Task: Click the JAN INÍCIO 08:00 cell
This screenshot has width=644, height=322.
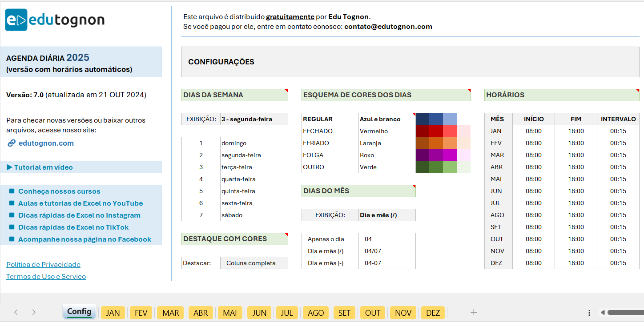Action: [534, 131]
